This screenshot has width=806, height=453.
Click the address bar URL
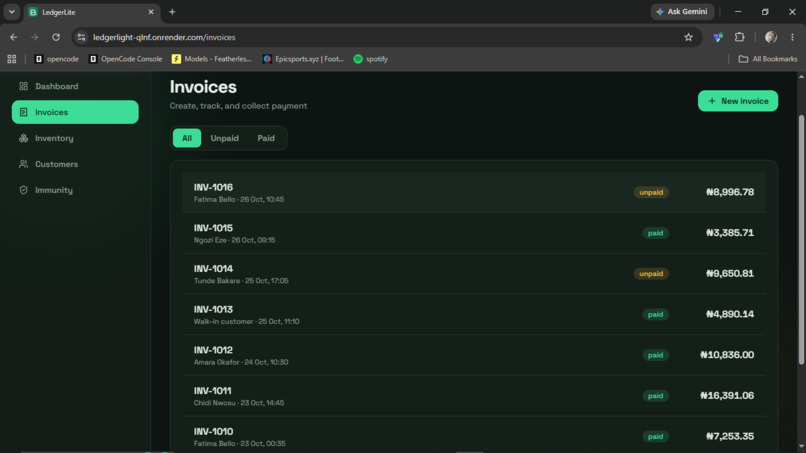(x=164, y=37)
